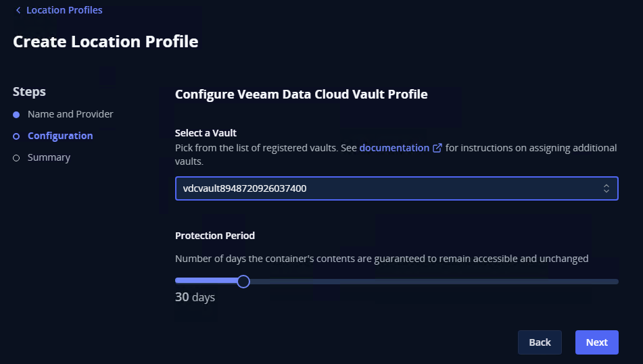Click the Protection Period slider handle
This screenshot has width=643, height=364.
243,281
